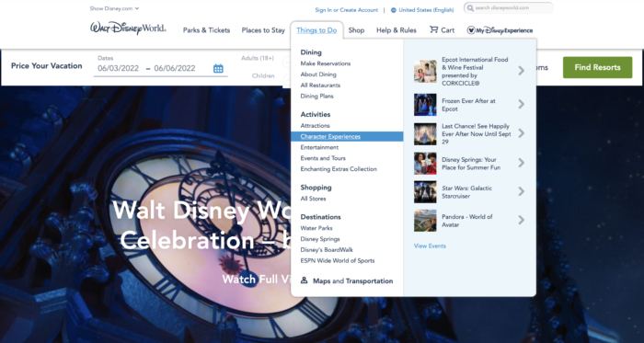This screenshot has height=343, width=644.
Task: Click the Galactic Starcruiser chevron arrow
Action: [522, 191]
